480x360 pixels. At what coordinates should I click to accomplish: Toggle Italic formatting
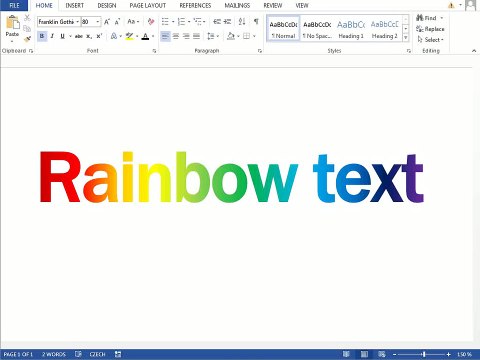[52, 36]
